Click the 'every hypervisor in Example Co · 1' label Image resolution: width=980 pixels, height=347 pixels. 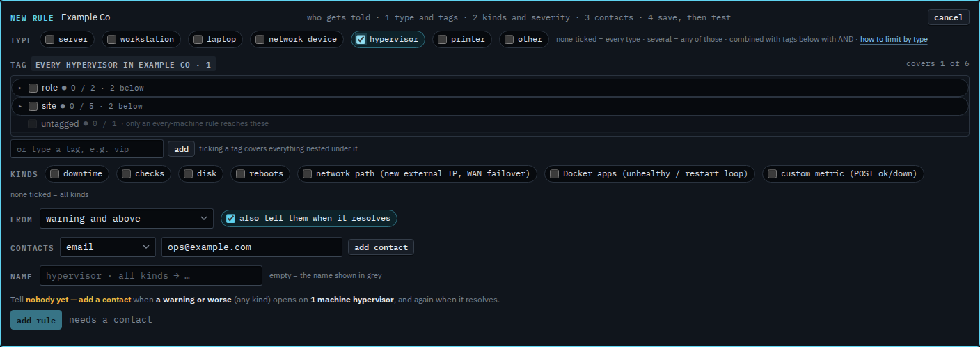pyautogui.click(x=123, y=65)
